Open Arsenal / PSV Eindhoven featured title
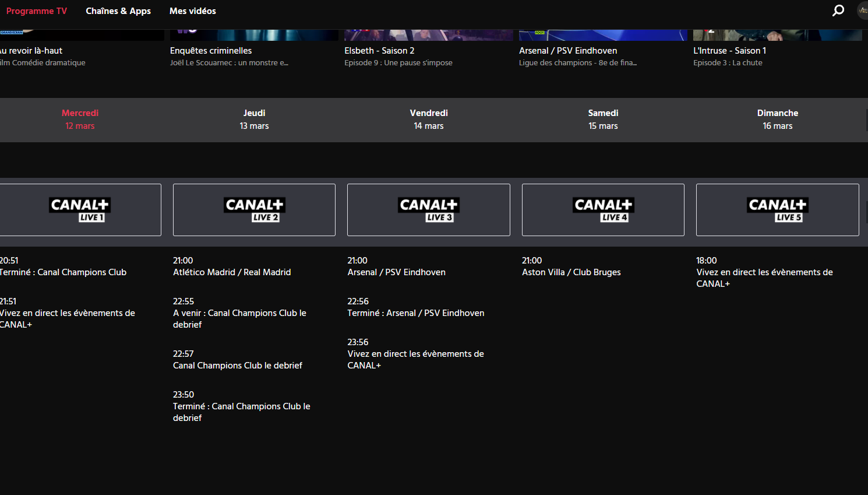This screenshot has width=868, height=495. 568,51
